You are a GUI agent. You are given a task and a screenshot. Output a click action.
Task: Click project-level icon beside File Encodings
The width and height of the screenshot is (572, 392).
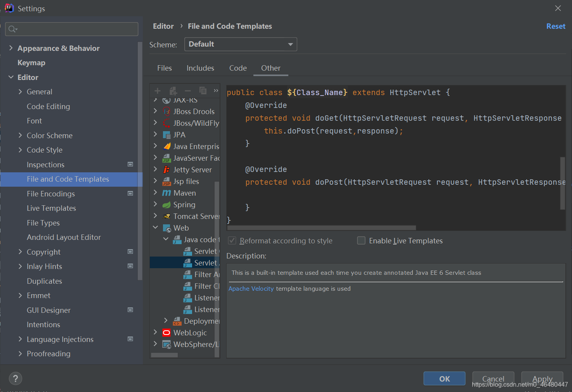(x=130, y=193)
